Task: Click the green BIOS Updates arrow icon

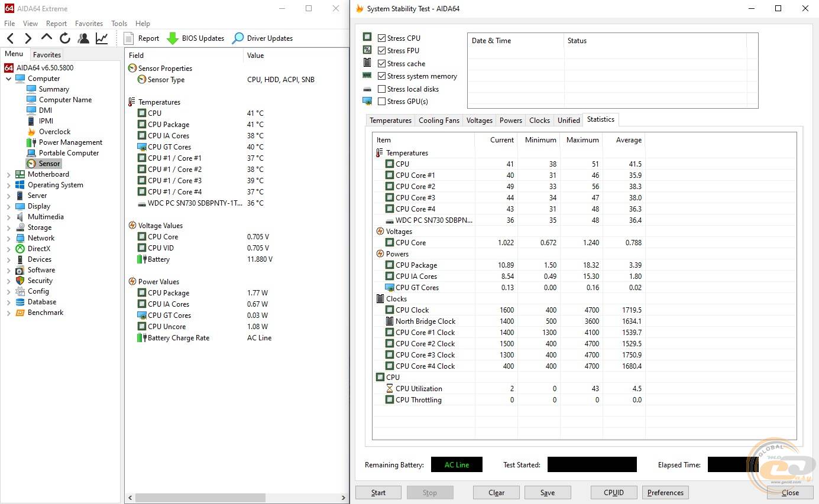Action: tap(172, 38)
